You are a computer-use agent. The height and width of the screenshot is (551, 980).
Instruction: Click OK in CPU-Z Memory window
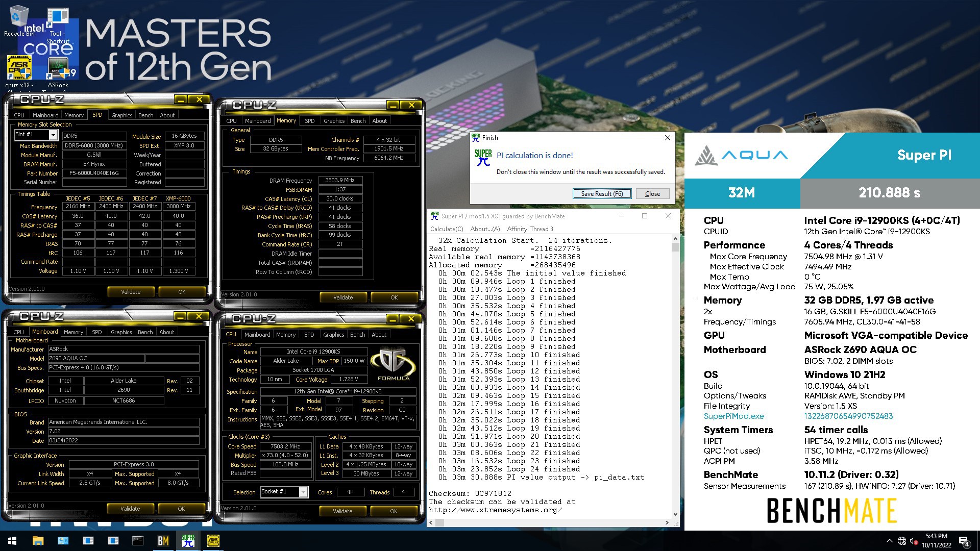(x=394, y=297)
